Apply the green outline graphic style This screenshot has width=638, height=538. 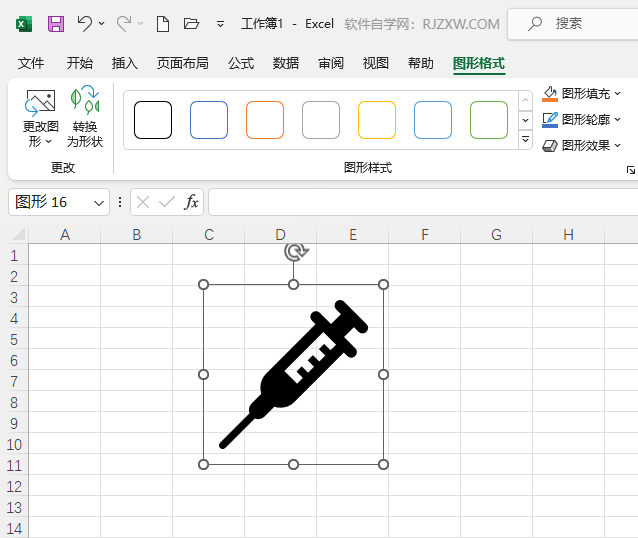pos(489,120)
